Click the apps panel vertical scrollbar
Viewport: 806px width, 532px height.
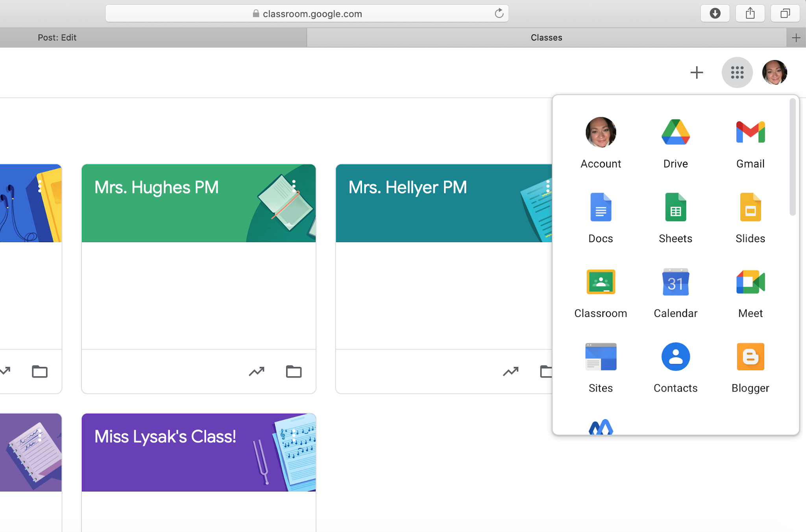coord(793,157)
